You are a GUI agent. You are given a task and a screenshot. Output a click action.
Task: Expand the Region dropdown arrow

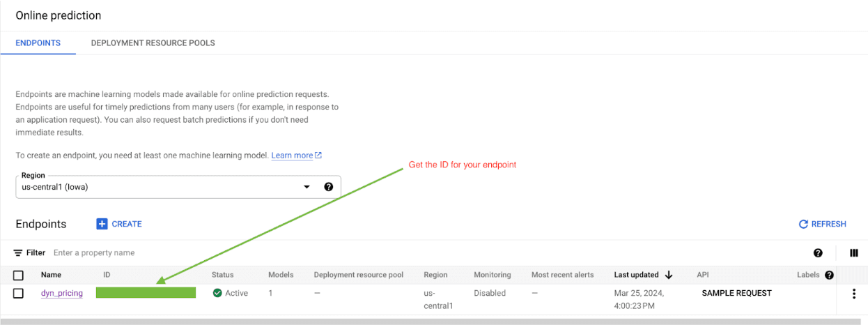click(x=307, y=187)
